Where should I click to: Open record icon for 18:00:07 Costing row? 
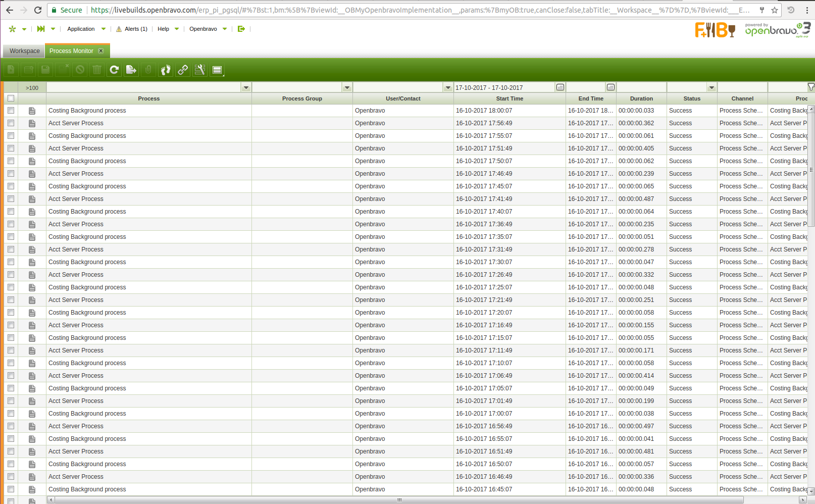point(32,111)
